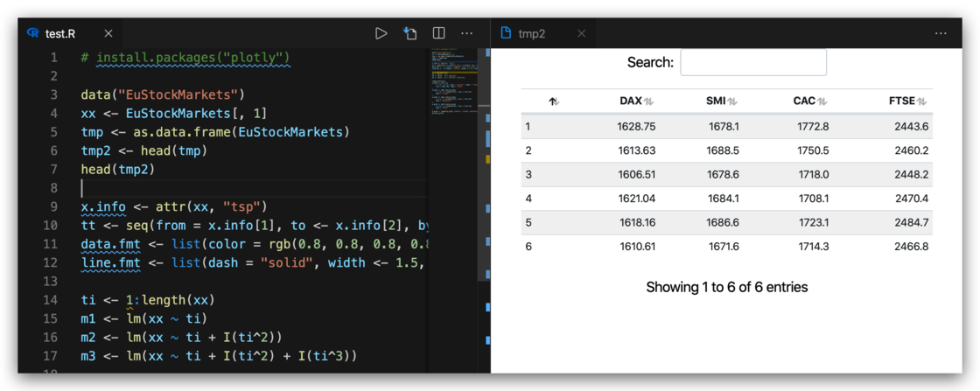The height and width of the screenshot is (391, 980).
Task: Split the editor using the split icon
Action: tap(439, 33)
